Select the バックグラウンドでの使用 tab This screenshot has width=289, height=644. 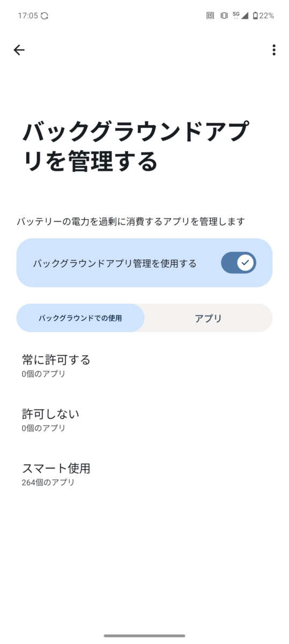pyautogui.click(x=80, y=318)
